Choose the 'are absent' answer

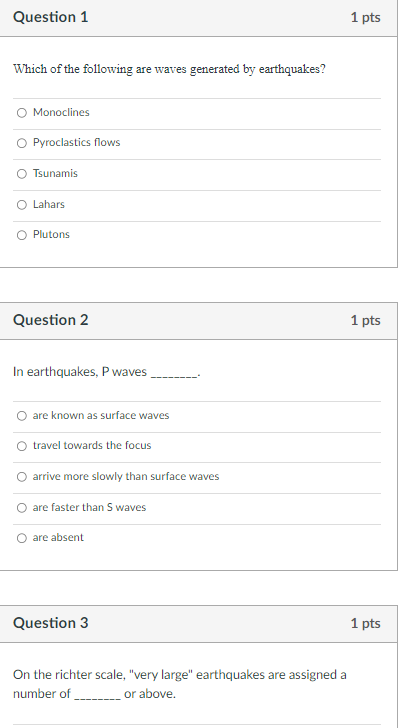tap(22, 538)
